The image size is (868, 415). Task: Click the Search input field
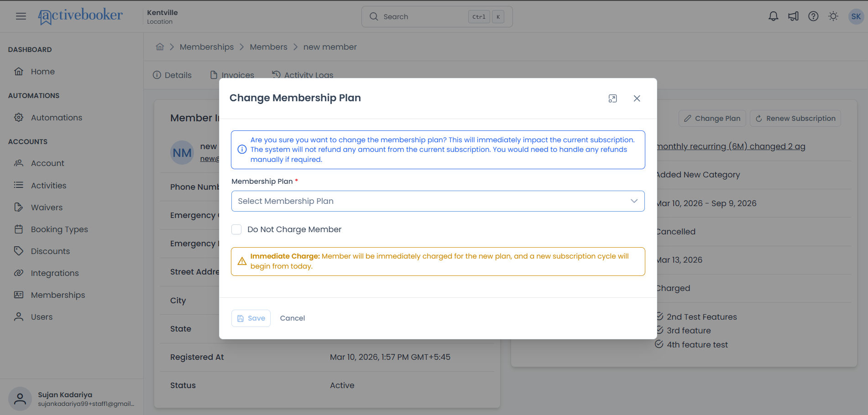coord(437,16)
